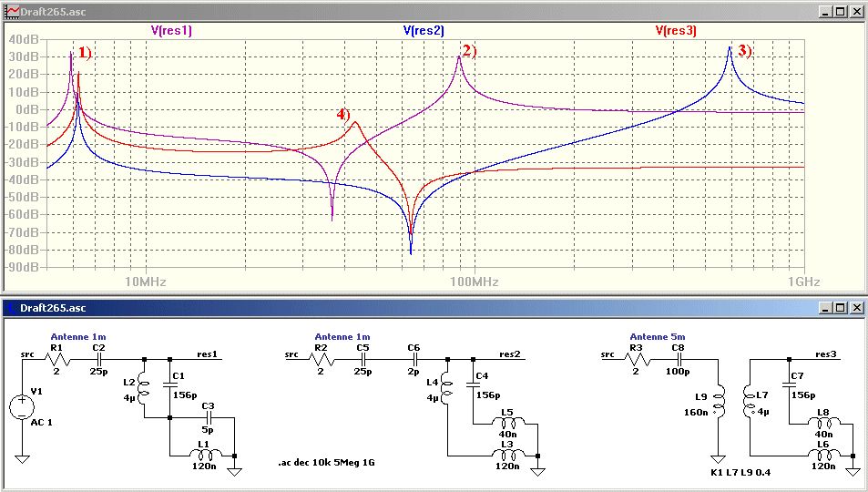Click the 0dB vertical axis label
Viewport: 868px width, 492px height.
tap(27, 109)
